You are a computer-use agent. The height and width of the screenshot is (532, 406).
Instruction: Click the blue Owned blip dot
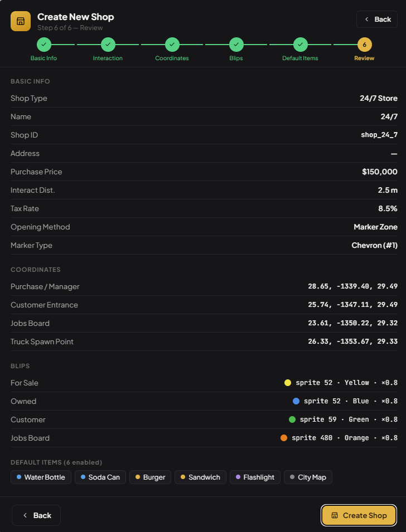click(296, 401)
